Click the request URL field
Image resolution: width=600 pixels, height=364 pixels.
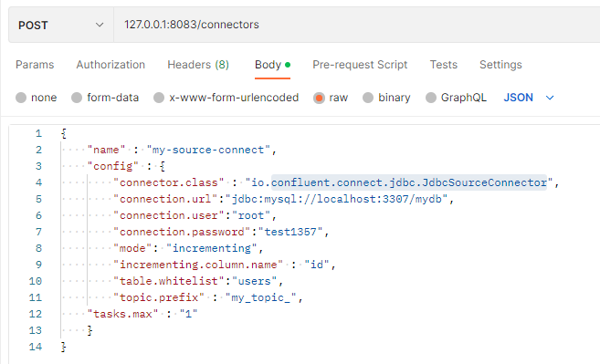click(357, 25)
